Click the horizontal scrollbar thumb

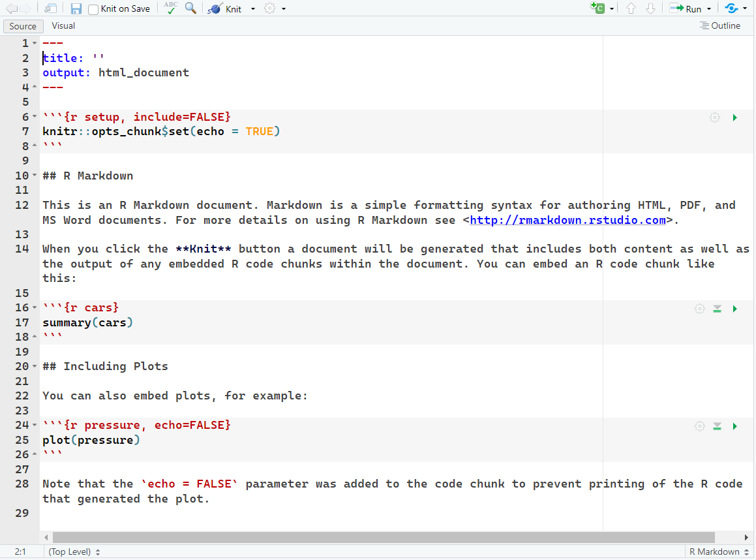pyautogui.click(x=384, y=537)
